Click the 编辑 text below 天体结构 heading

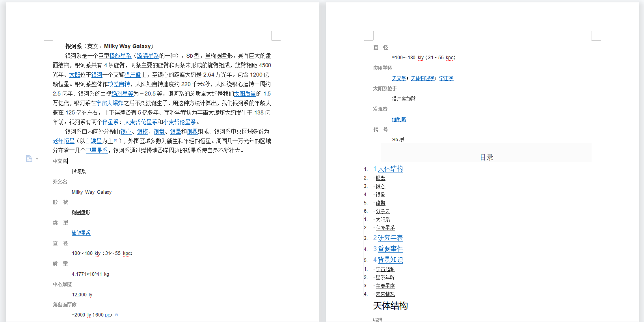click(378, 320)
